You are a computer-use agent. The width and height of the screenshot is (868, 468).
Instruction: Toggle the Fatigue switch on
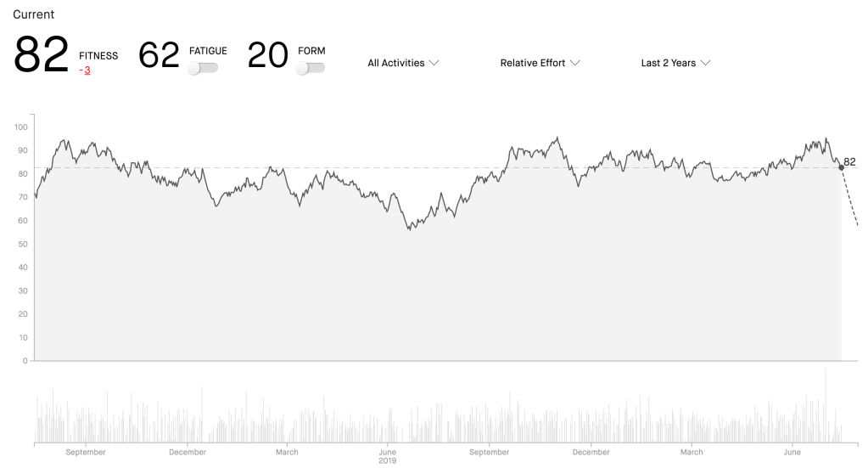[203, 68]
